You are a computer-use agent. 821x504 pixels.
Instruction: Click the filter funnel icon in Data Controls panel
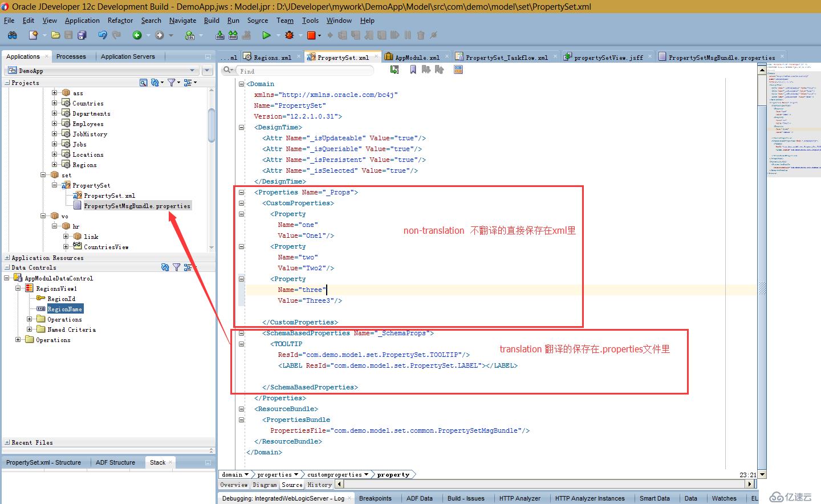click(x=176, y=267)
